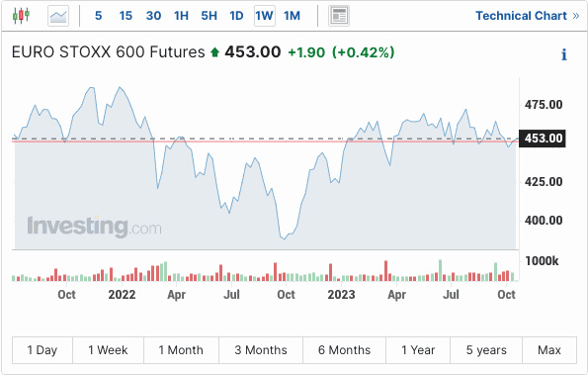588x375 pixels.
Task: Show the 6 Months range
Action: click(344, 350)
